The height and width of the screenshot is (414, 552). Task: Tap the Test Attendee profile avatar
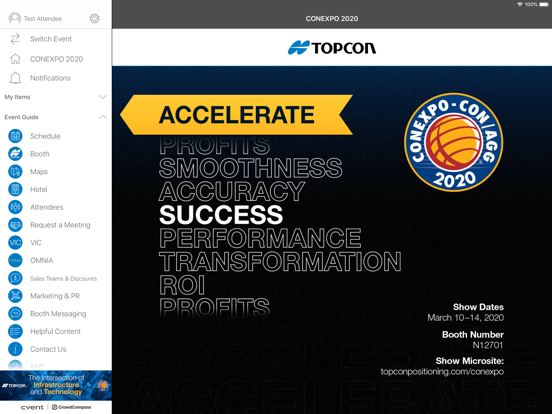(15, 18)
